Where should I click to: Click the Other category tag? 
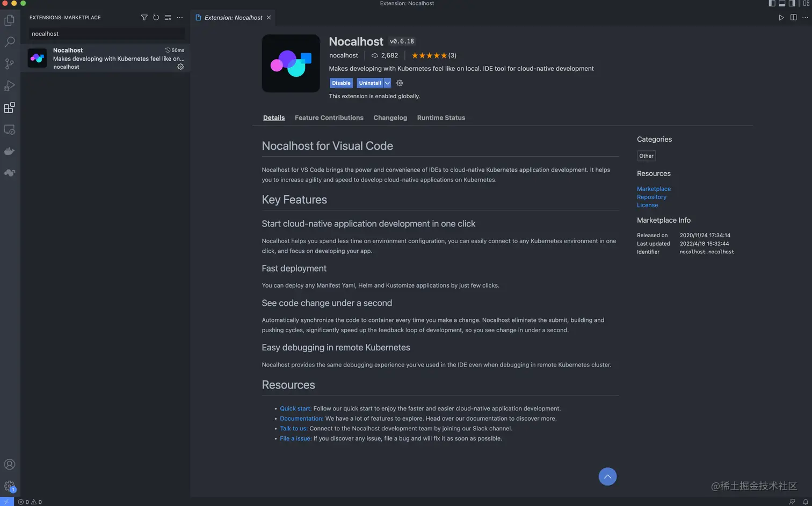[x=646, y=156]
